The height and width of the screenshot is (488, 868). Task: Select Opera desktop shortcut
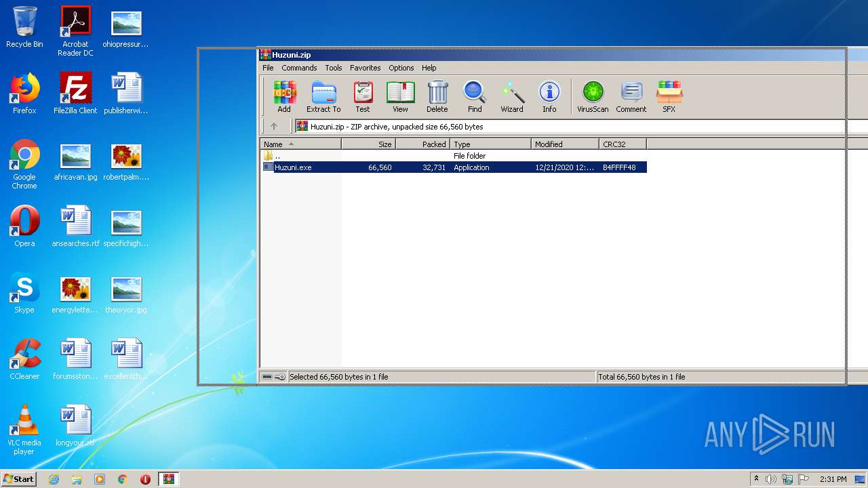click(24, 226)
